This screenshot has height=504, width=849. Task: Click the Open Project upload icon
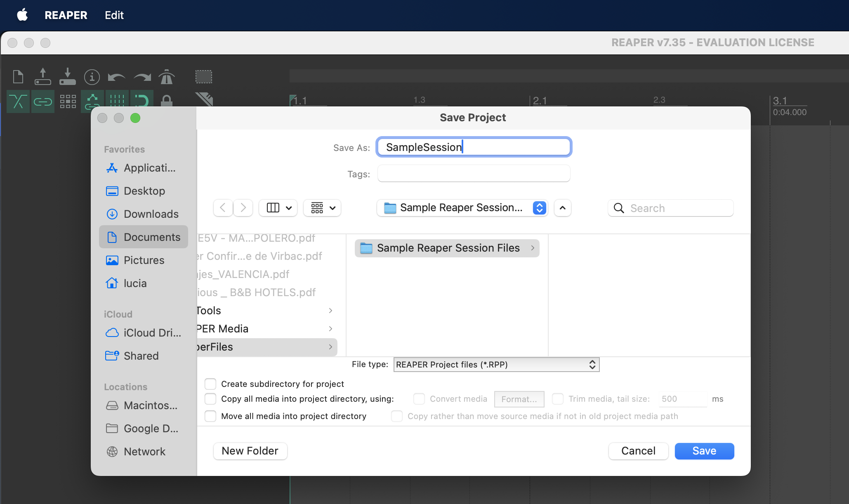click(x=42, y=77)
